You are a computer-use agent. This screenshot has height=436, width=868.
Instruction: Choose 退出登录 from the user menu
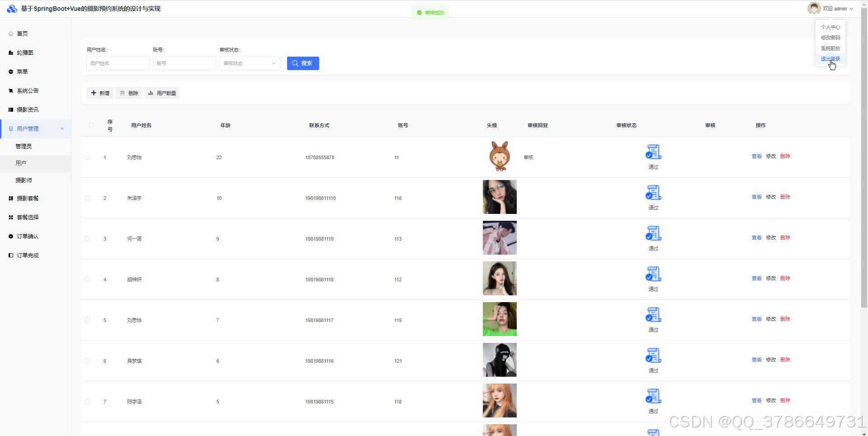click(x=830, y=59)
